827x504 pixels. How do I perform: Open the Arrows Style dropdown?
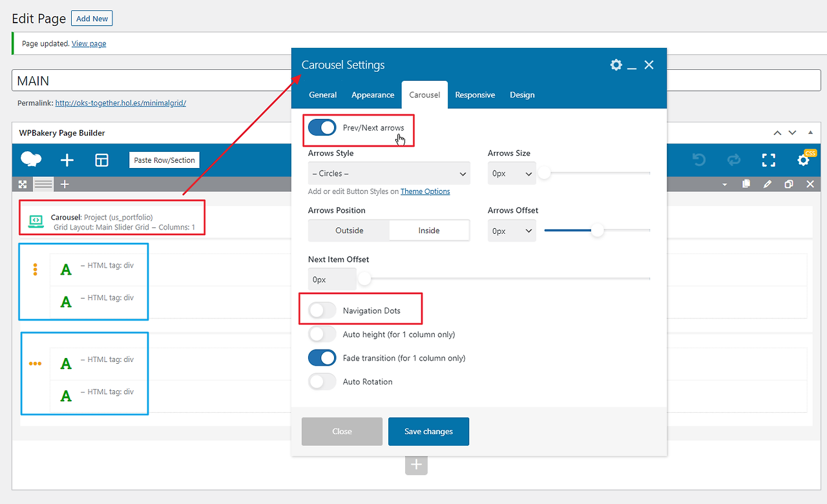[389, 173]
